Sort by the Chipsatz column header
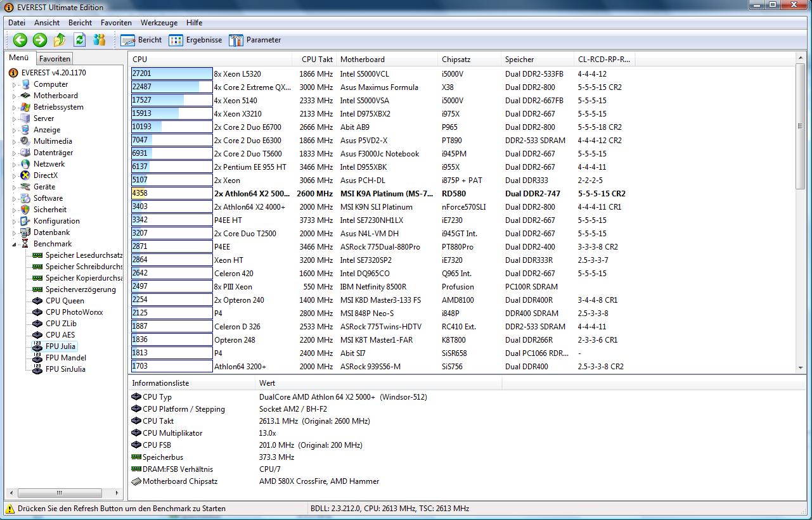 (x=470, y=60)
